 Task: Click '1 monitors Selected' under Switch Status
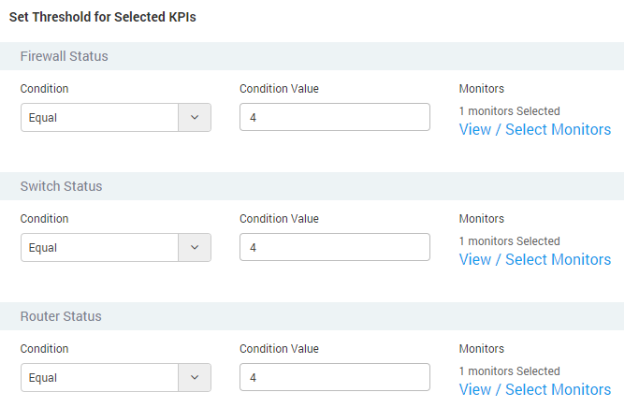click(x=509, y=241)
